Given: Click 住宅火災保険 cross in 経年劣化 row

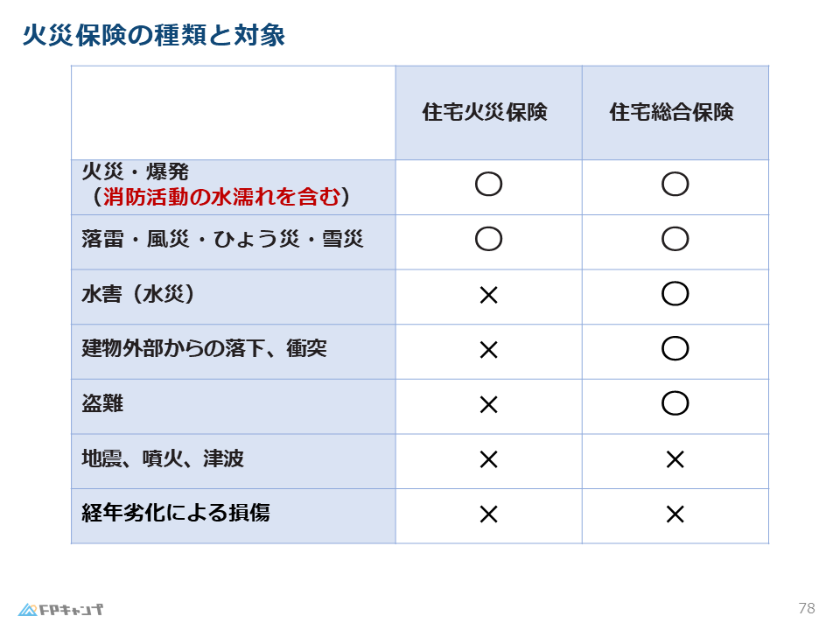Looking at the screenshot, I should [488, 514].
